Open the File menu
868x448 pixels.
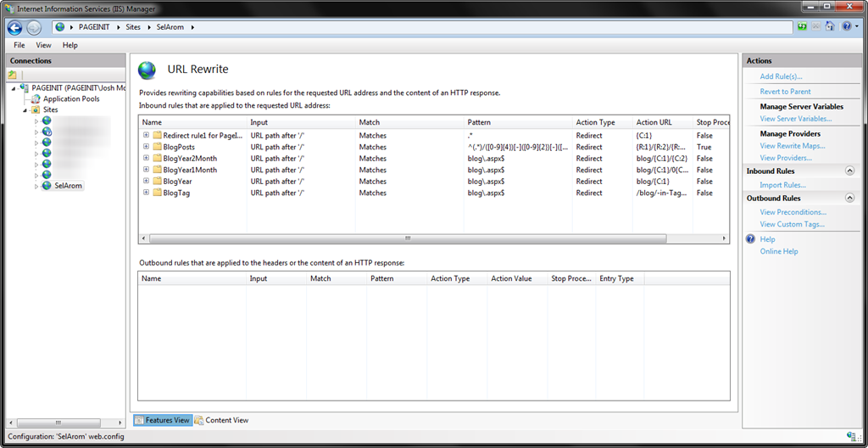[x=19, y=45]
